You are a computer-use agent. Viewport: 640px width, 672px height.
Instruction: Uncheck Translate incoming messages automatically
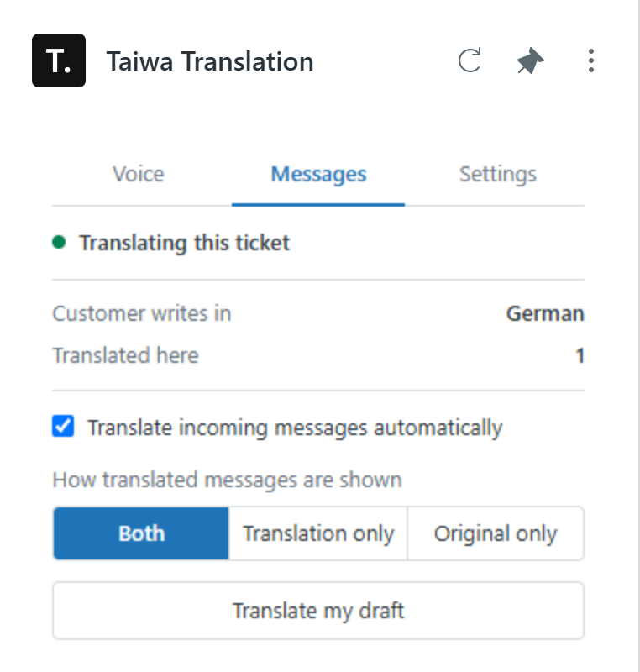click(x=63, y=426)
